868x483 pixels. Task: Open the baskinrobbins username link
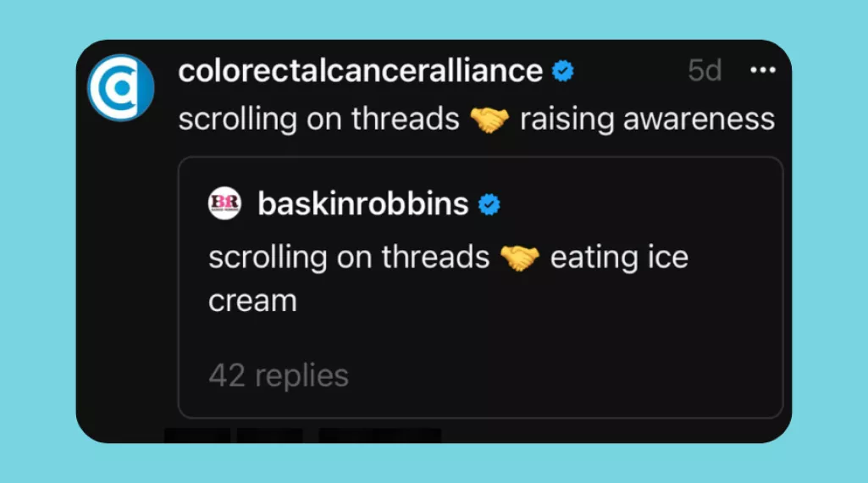(362, 204)
